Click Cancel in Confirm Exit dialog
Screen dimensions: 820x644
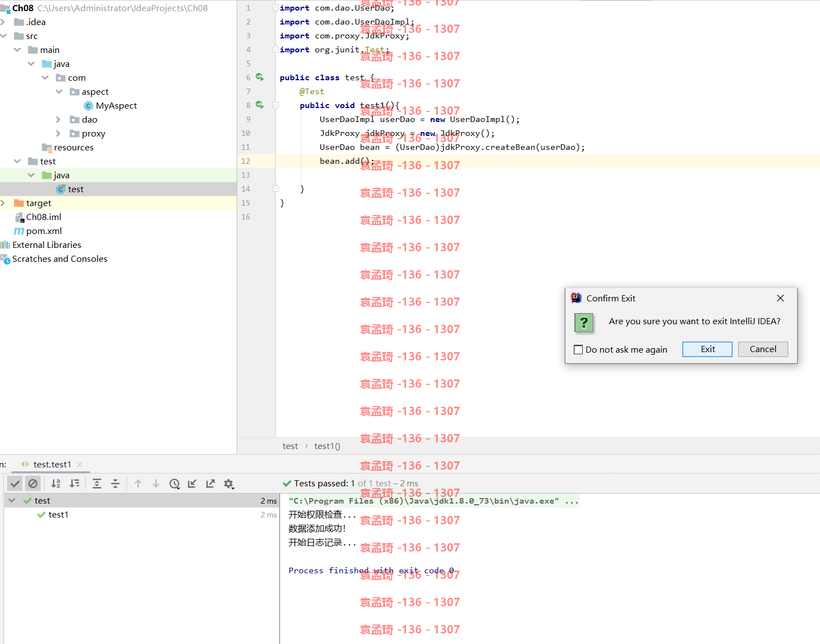(763, 349)
